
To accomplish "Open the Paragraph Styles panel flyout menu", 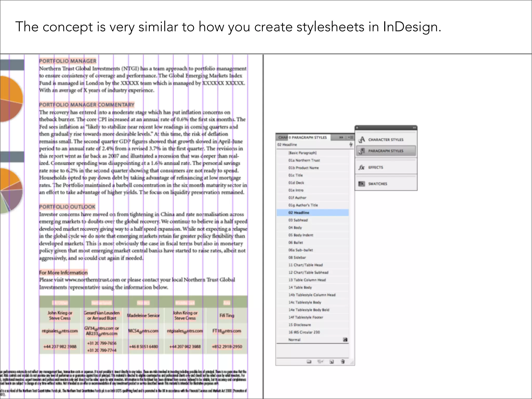I will pyautogui.click(x=350, y=137).
